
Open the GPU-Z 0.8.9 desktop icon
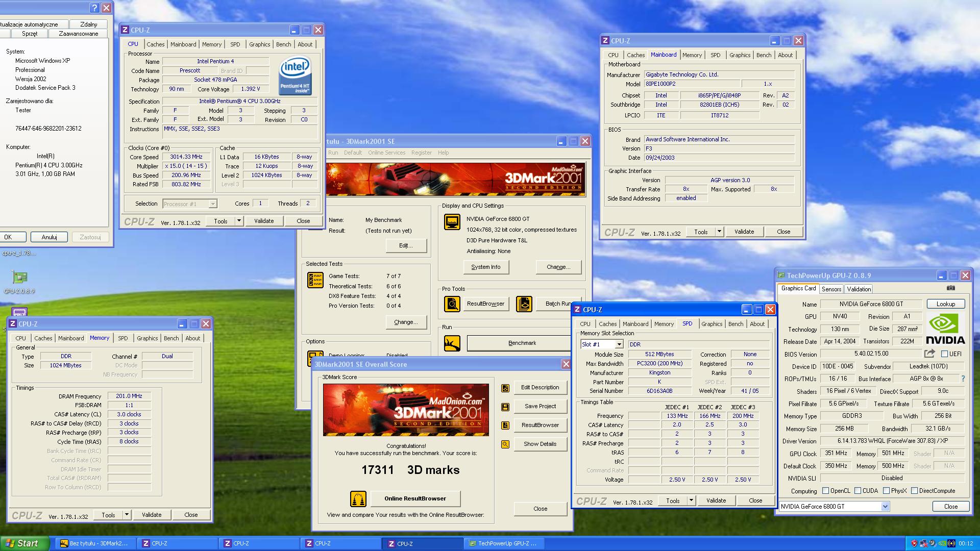coord(19,282)
